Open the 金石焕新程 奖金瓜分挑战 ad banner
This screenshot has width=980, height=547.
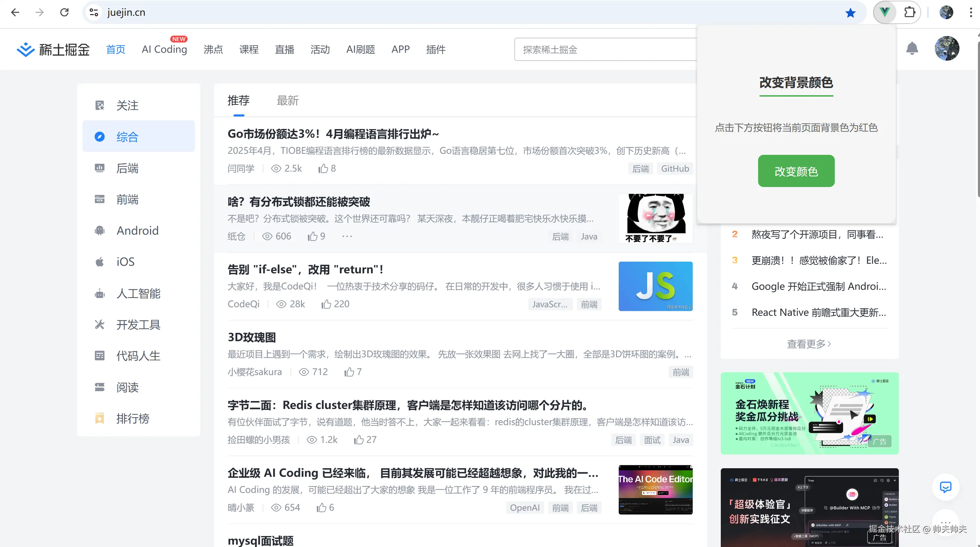[x=809, y=413]
